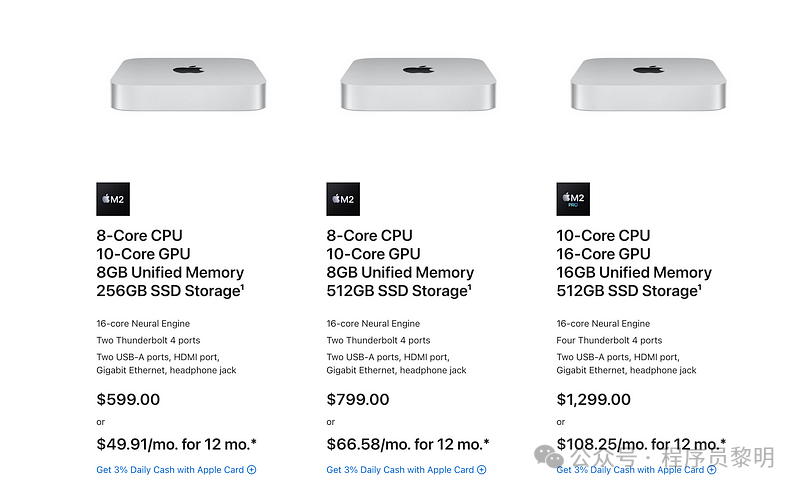Click the $49.91/mo. for 12 mo. financing text

[177, 445]
